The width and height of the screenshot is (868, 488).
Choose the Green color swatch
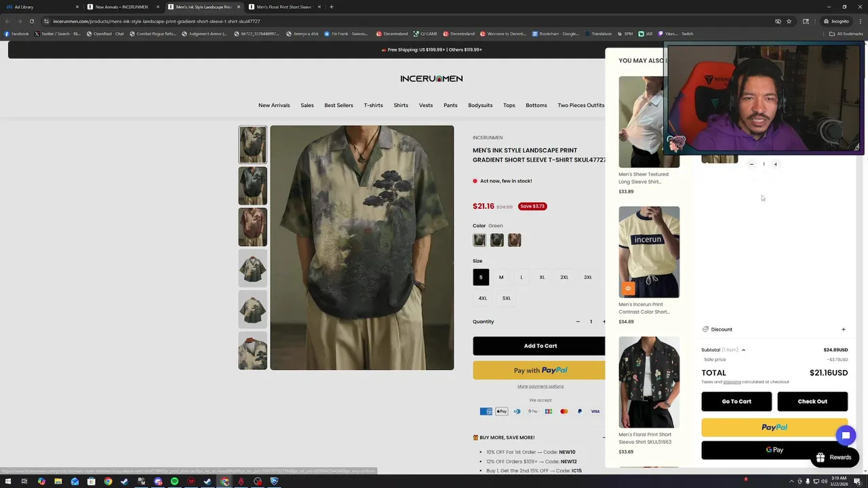(x=479, y=240)
